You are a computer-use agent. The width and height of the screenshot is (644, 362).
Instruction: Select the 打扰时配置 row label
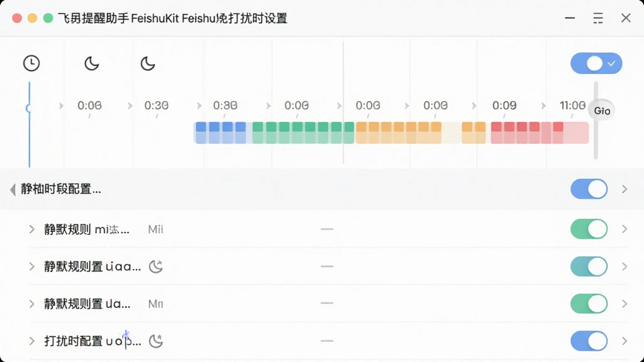pos(92,341)
